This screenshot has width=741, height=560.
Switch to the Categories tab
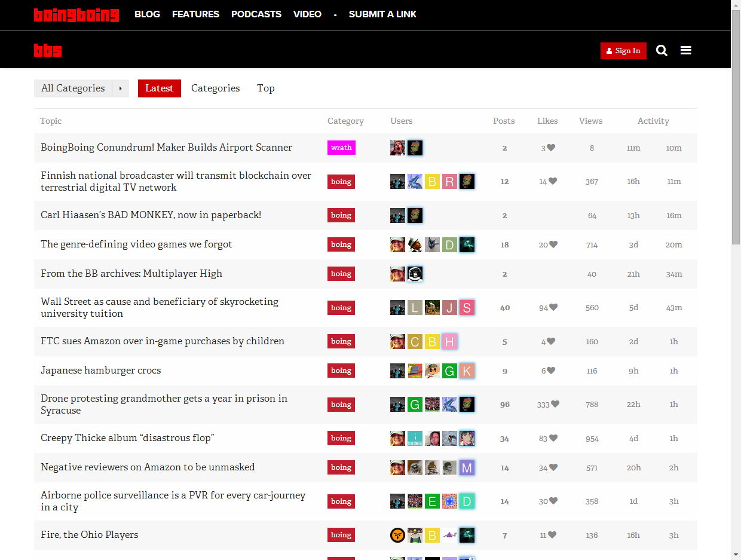point(215,88)
